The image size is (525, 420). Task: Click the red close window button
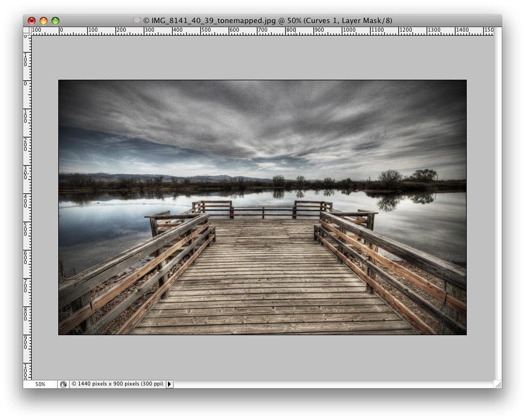tap(32, 21)
